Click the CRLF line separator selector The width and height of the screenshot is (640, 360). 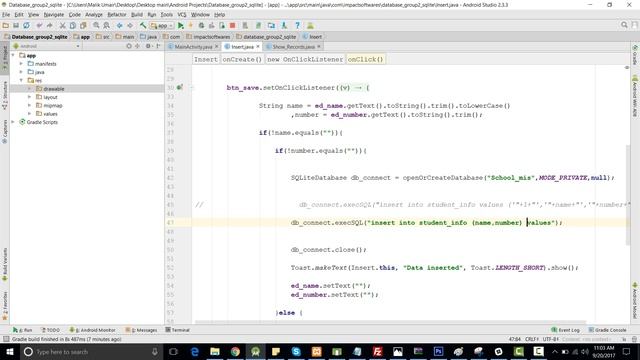[532, 339]
